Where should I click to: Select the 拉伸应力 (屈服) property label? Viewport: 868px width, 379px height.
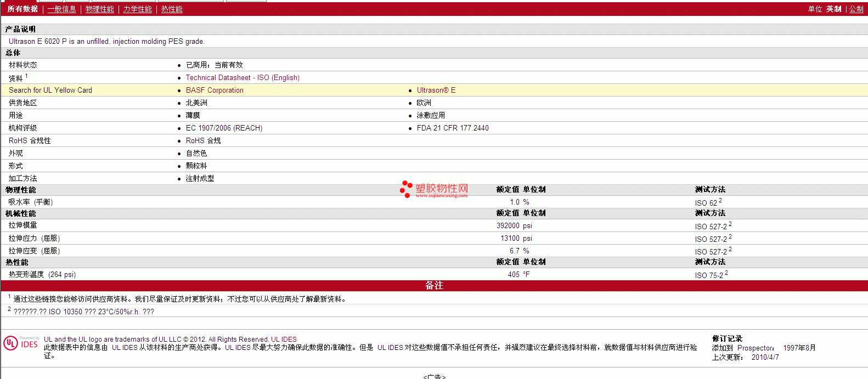35,239
